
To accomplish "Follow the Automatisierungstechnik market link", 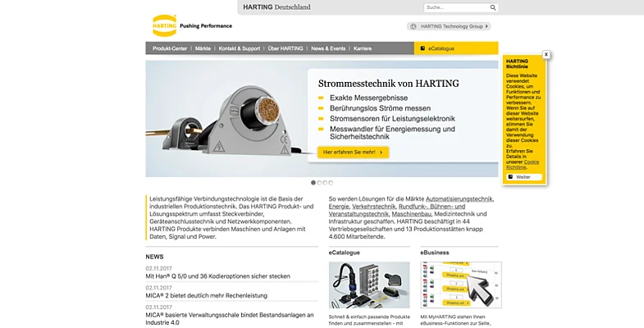I will [x=459, y=198].
